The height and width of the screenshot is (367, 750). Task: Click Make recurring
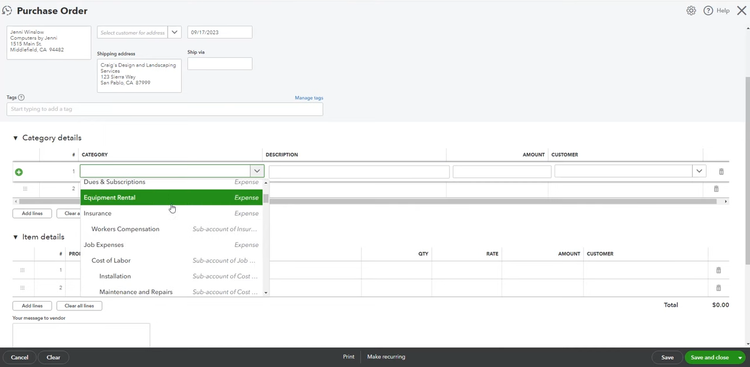click(386, 357)
